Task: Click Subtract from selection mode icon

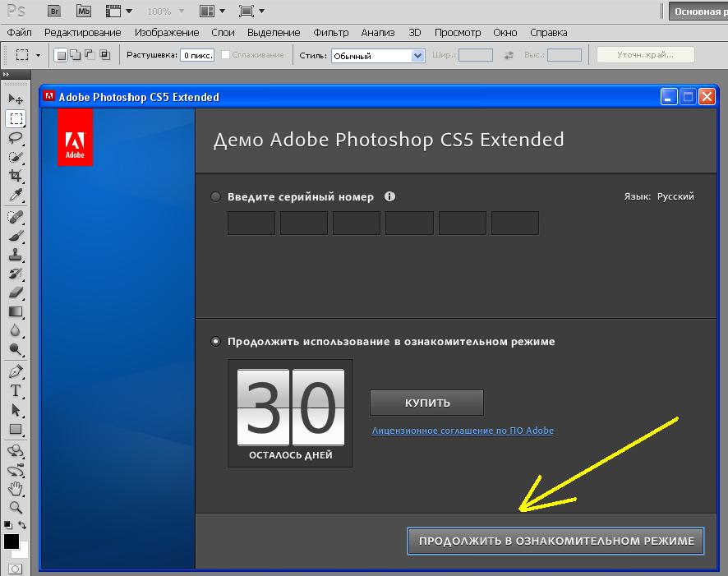Action: click(x=90, y=55)
